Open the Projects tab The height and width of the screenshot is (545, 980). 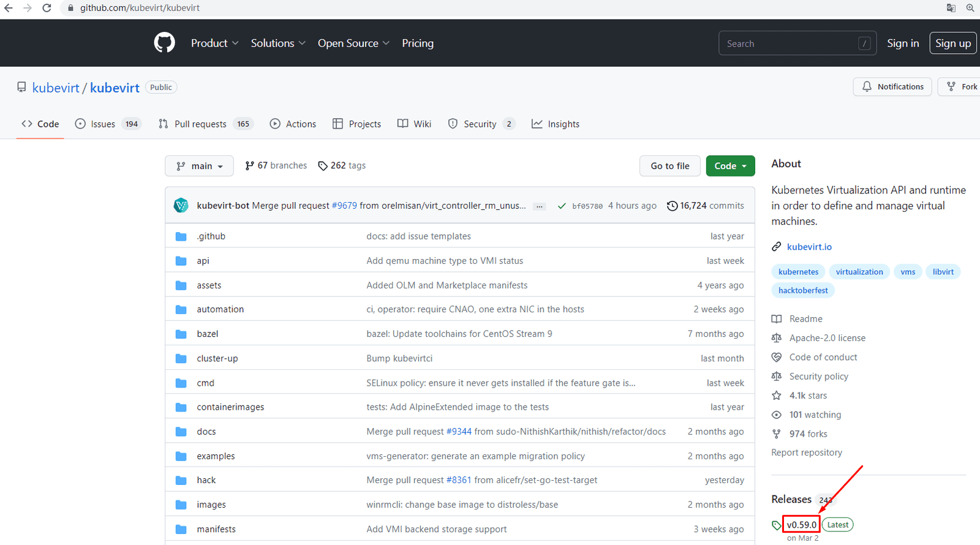[356, 124]
